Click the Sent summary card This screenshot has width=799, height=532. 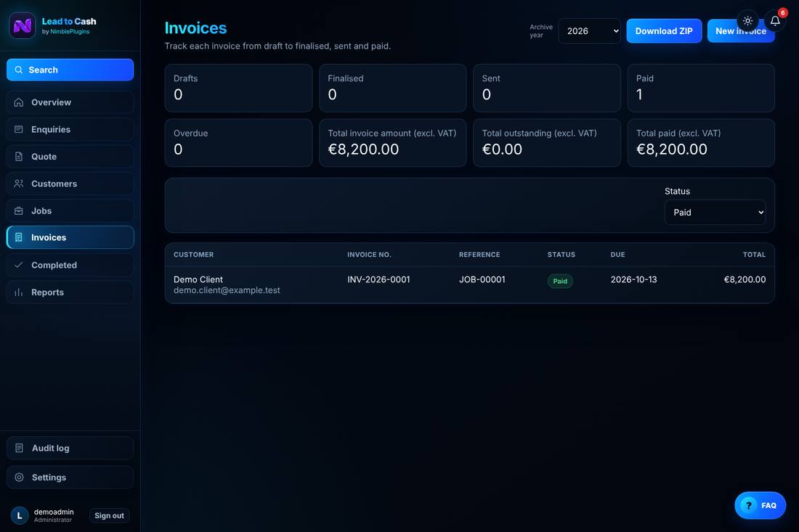pos(547,88)
